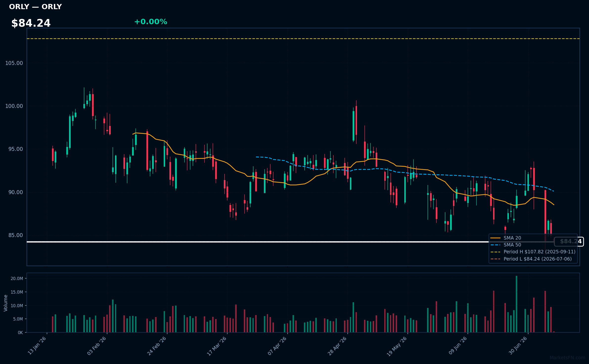Click the $84.24 price tag on right axis
The image size is (589, 364).
[x=569, y=242]
